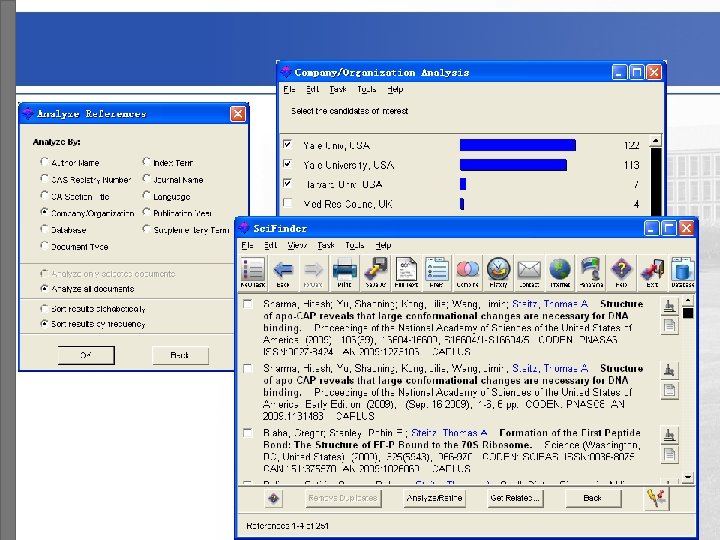The image size is (720, 540).
Task: Choose the Database analysis option
Action: coord(44,229)
